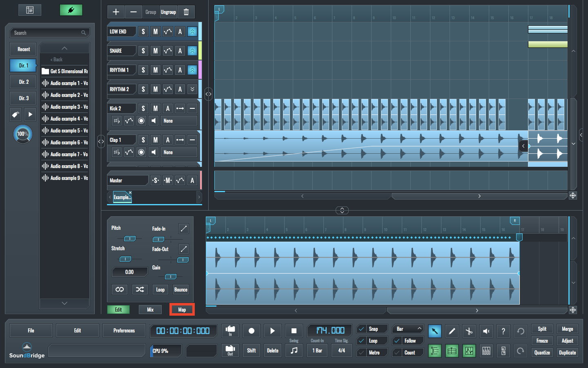The width and height of the screenshot is (588, 368).
Task: Disable the Follow checkbox
Action: (x=397, y=341)
